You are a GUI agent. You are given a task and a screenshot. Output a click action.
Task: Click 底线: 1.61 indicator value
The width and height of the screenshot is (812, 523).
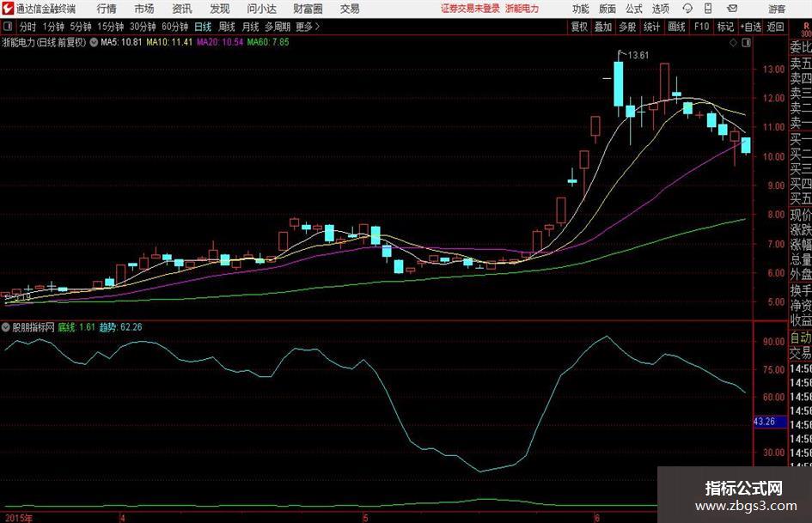(76, 327)
